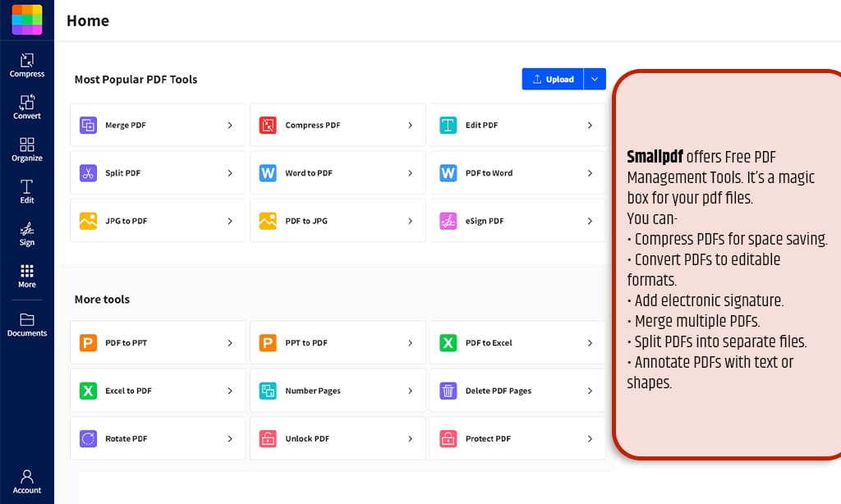Click the Rotate PDF icon

(x=88, y=438)
